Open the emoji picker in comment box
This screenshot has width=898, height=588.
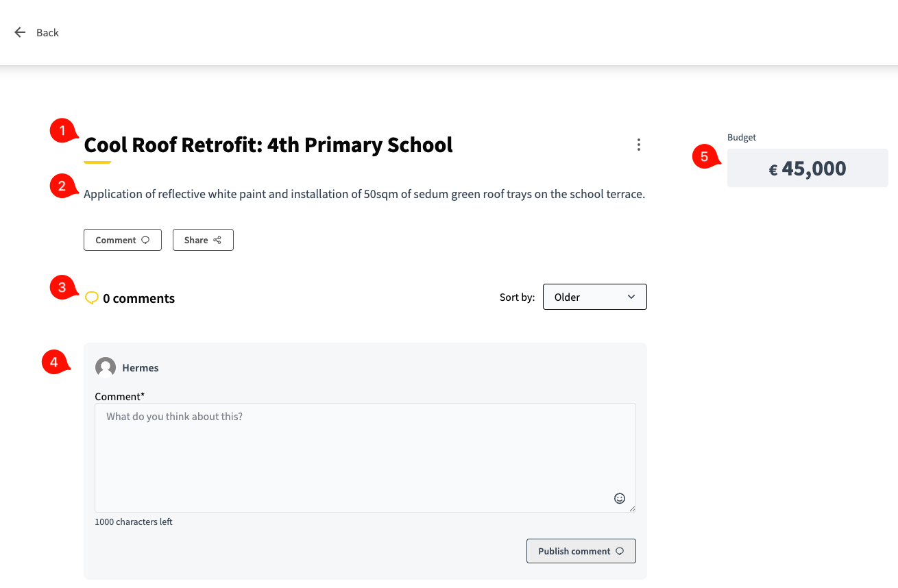click(619, 498)
